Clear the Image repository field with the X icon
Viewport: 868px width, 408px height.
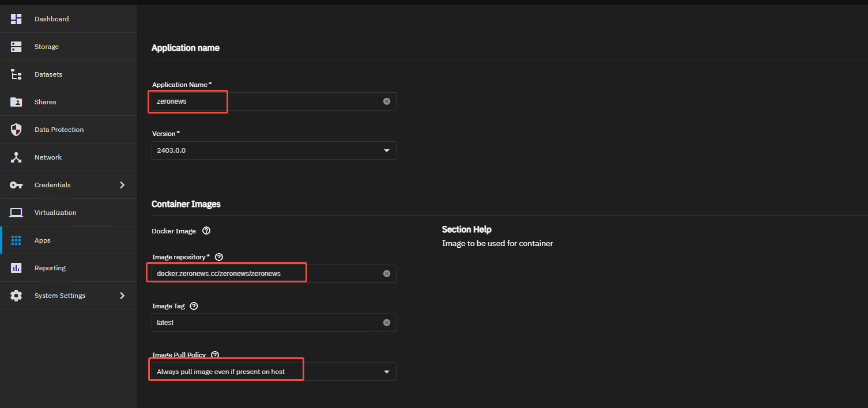coord(387,274)
